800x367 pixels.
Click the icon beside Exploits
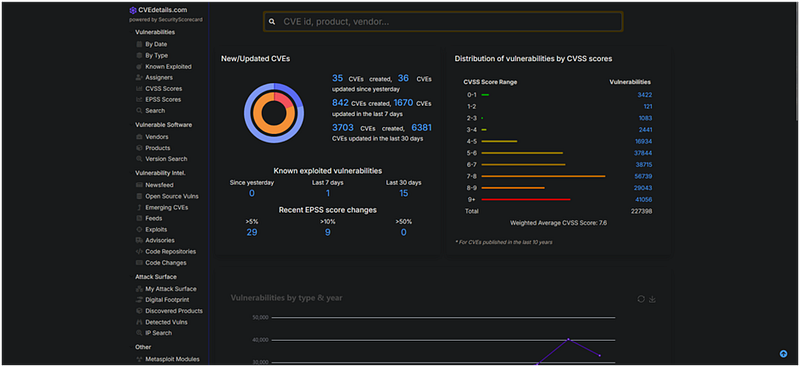139,230
